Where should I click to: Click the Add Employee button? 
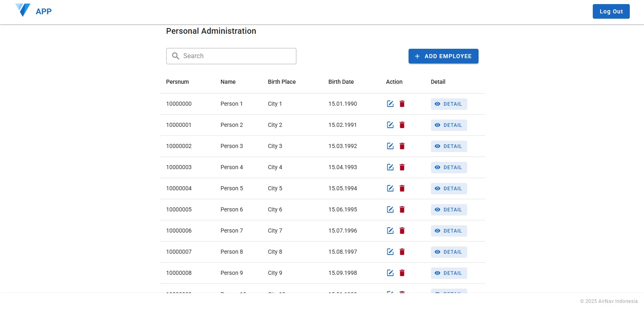tap(443, 56)
